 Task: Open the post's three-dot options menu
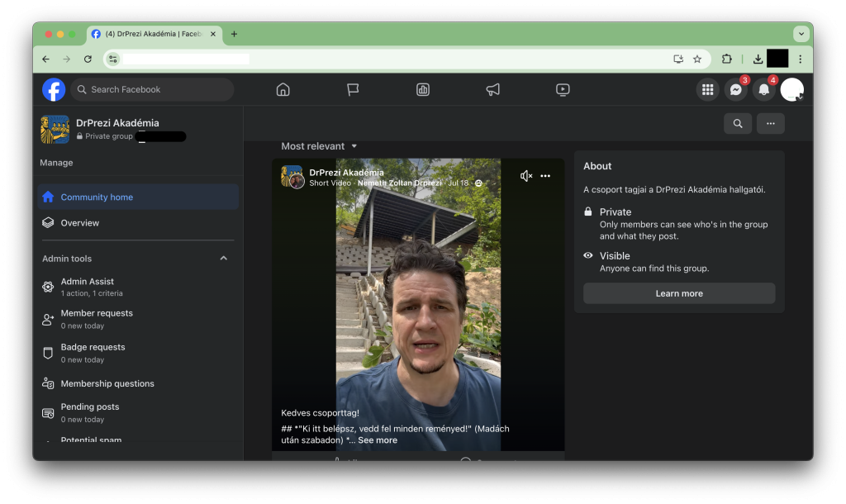(545, 176)
